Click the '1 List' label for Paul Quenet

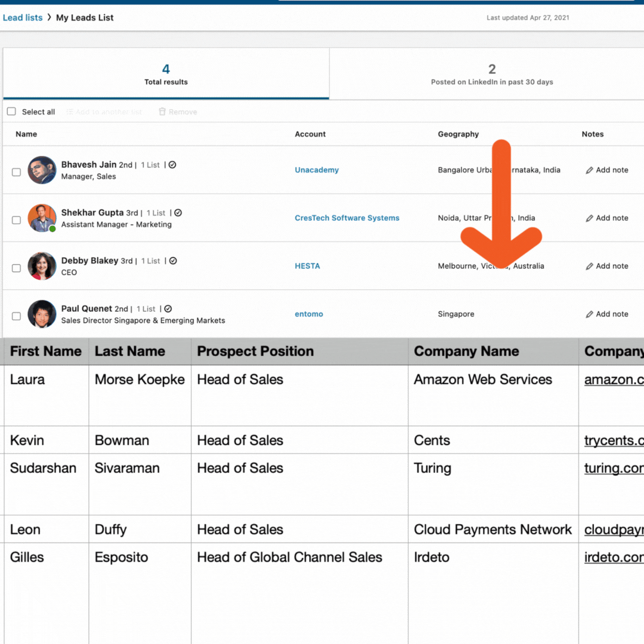[146, 309]
